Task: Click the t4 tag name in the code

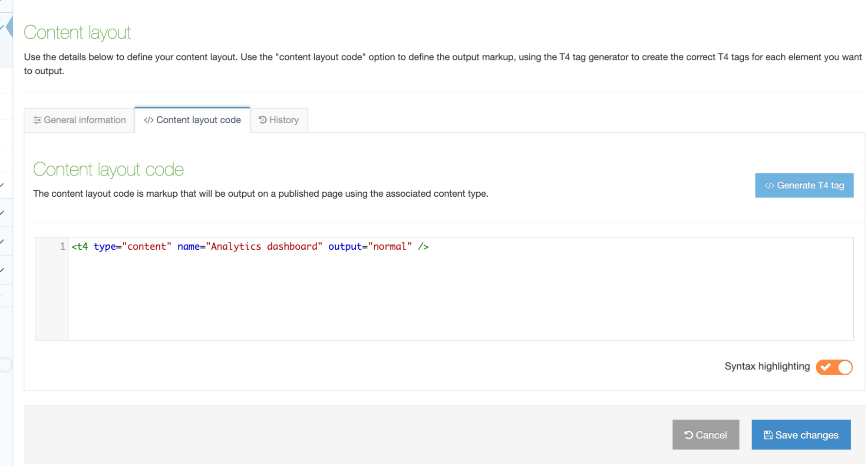Action: pyautogui.click(x=82, y=247)
